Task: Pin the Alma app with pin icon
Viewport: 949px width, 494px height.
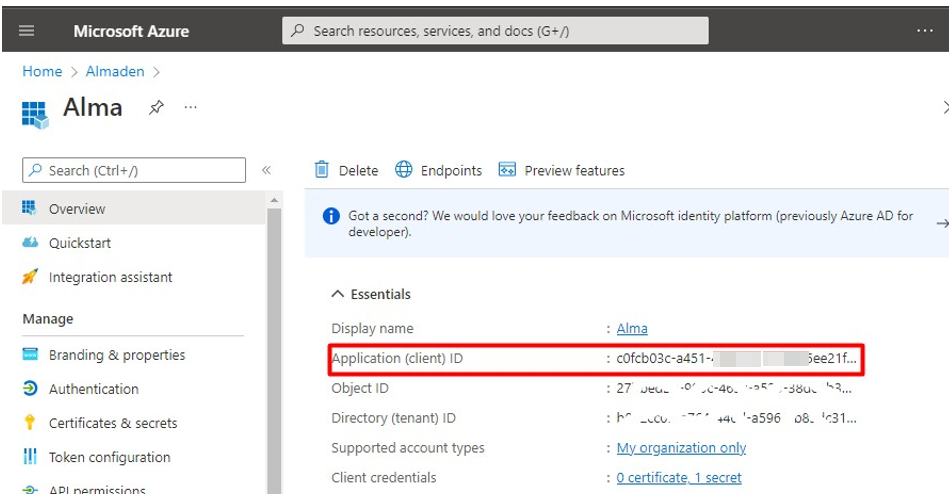Action: [x=156, y=108]
